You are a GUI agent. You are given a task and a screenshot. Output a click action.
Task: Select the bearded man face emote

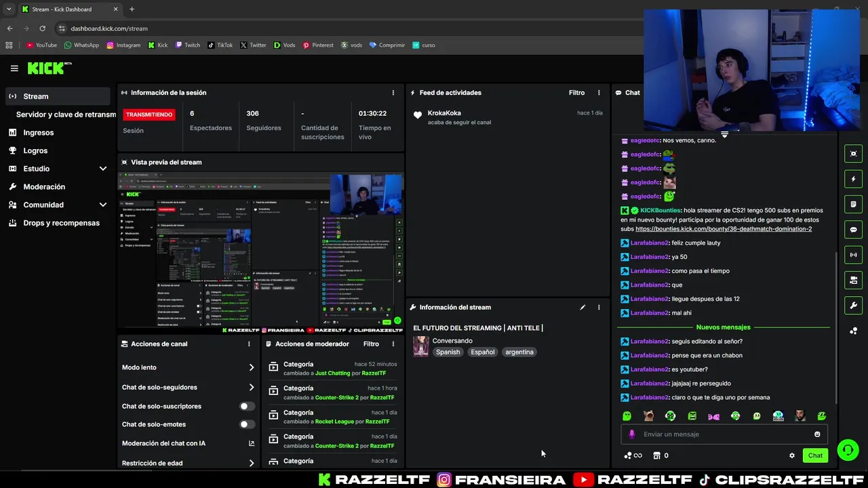click(x=800, y=415)
